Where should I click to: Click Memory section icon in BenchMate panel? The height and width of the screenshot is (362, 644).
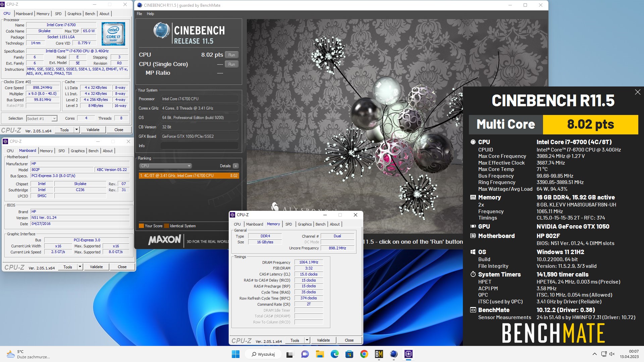tap(473, 197)
